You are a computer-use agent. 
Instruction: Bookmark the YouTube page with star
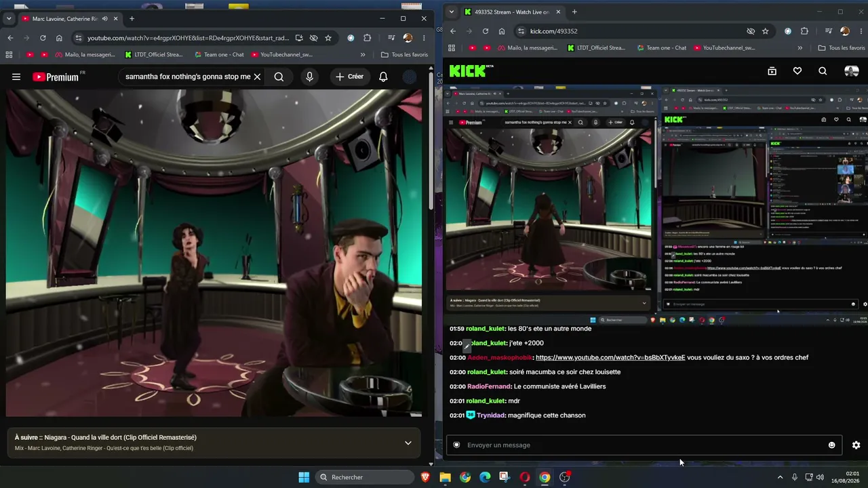click(328, 38)
